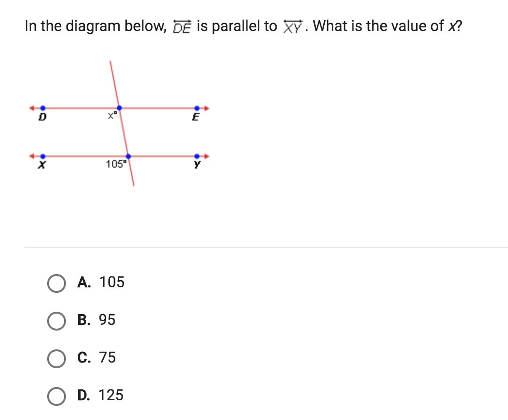Click the DE line notation in the question

181,27
